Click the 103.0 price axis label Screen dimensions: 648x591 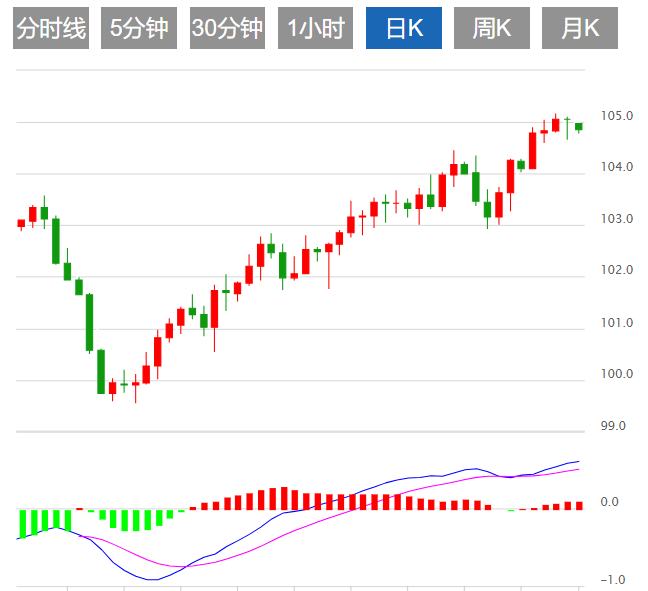tap(617, 219)
